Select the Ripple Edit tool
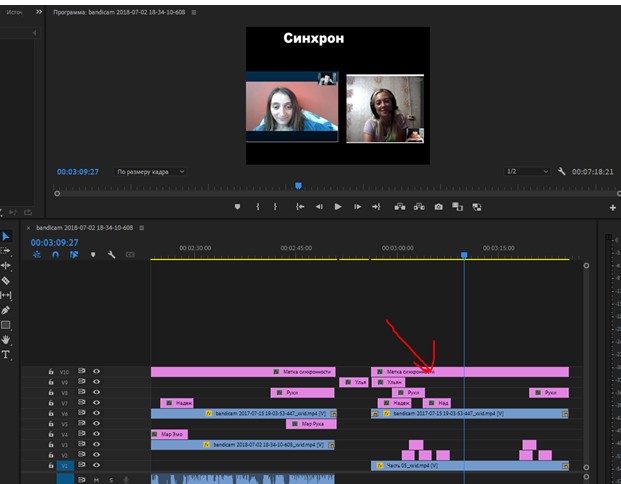621x484 pixels. point(6,265)
